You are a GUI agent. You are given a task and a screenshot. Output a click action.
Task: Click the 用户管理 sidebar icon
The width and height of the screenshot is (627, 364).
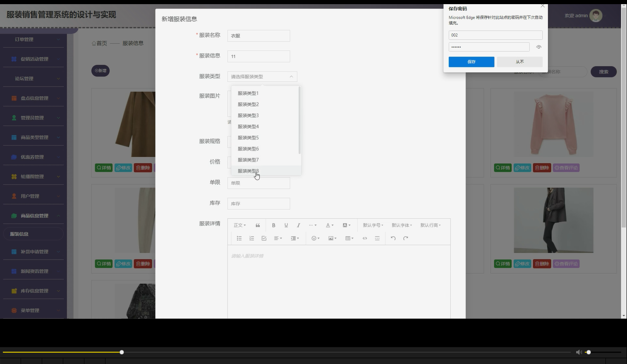pos(14,196)
